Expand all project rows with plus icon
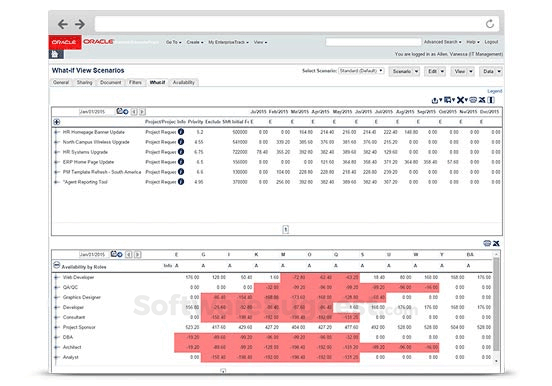The image size is (552, 386). click(57, 122)
